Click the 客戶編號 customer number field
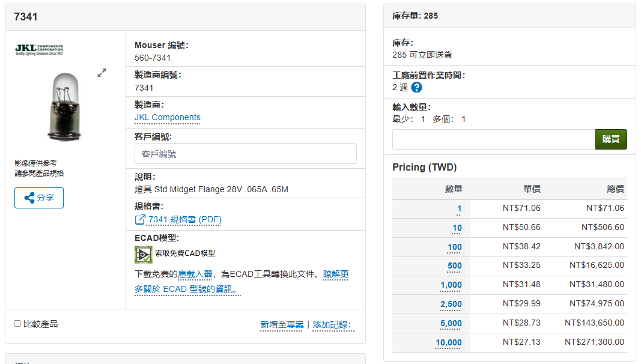The image size is (641, 364). pyautogui.click(x=245, y=154)
